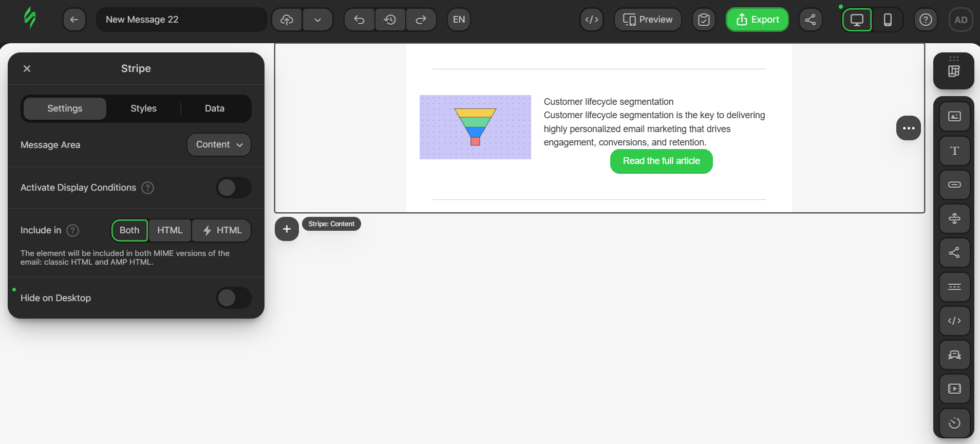Select the image block icon in right sidebar
980x444 pixels.
tap(954, 117)
